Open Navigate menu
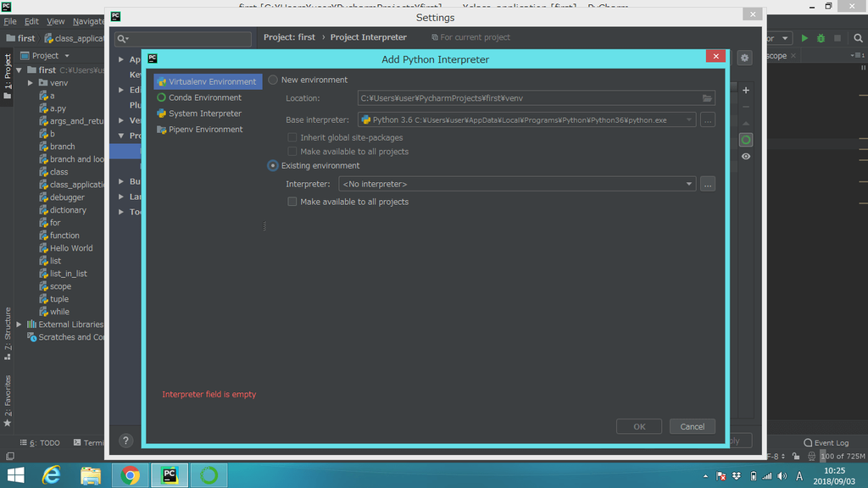 click(x=88, y=21)
